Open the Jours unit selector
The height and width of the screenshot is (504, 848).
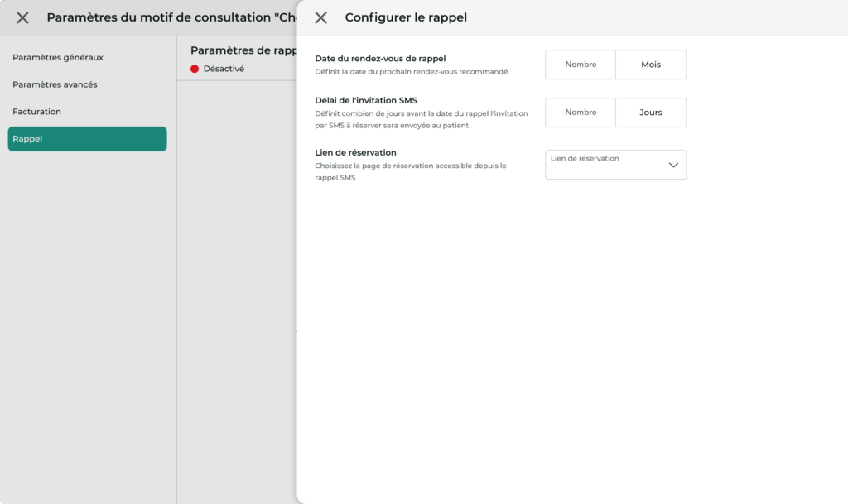tap(651, 111)
